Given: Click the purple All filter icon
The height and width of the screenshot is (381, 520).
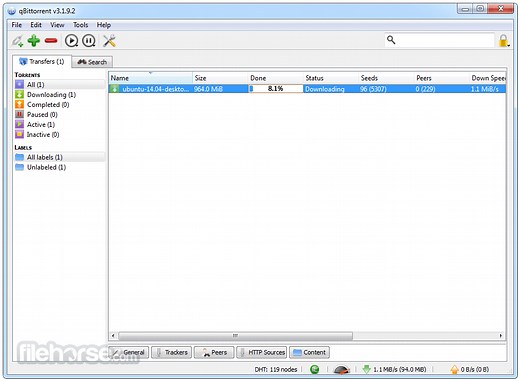Looking at the screenshot, I should pos(20,84).
